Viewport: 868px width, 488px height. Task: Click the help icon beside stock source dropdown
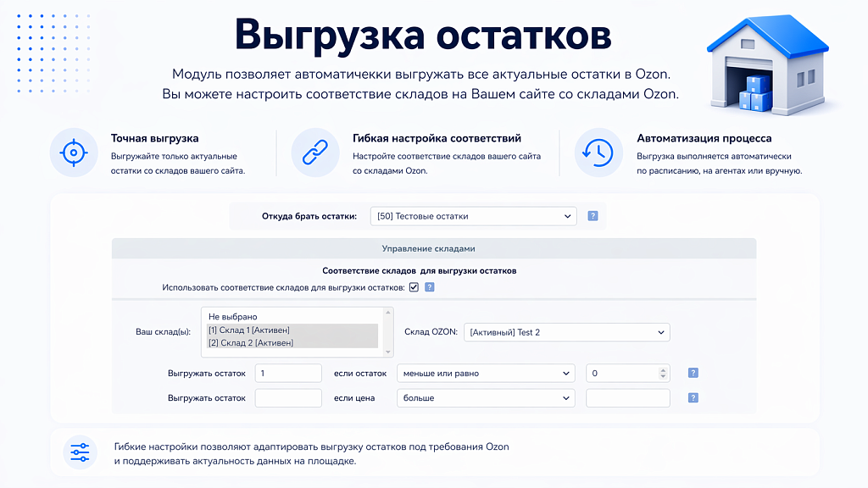(x=593, y=216)
